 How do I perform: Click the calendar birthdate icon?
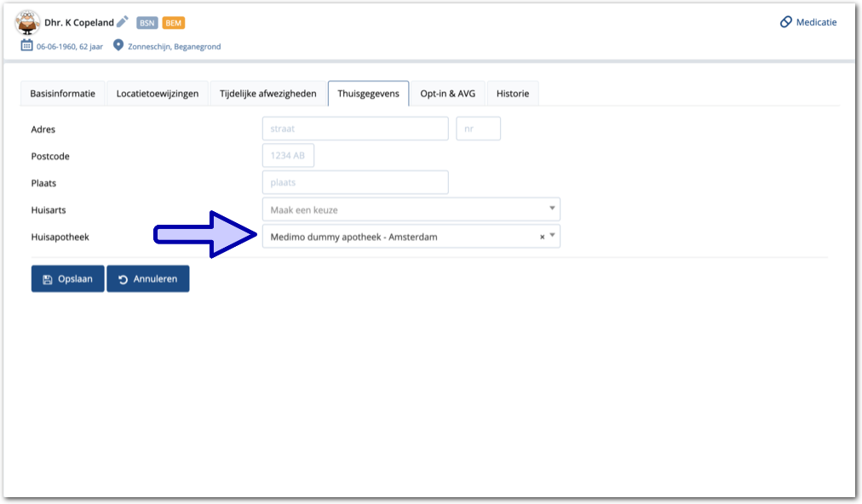27,46
